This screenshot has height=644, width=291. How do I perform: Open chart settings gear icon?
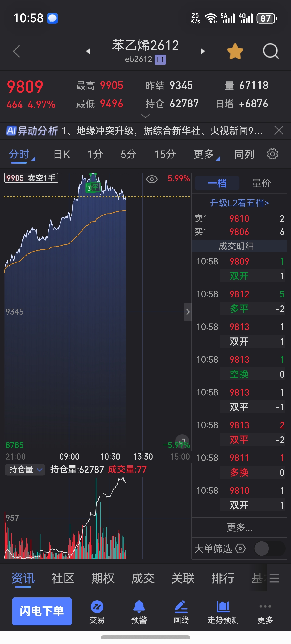(272, 154)
